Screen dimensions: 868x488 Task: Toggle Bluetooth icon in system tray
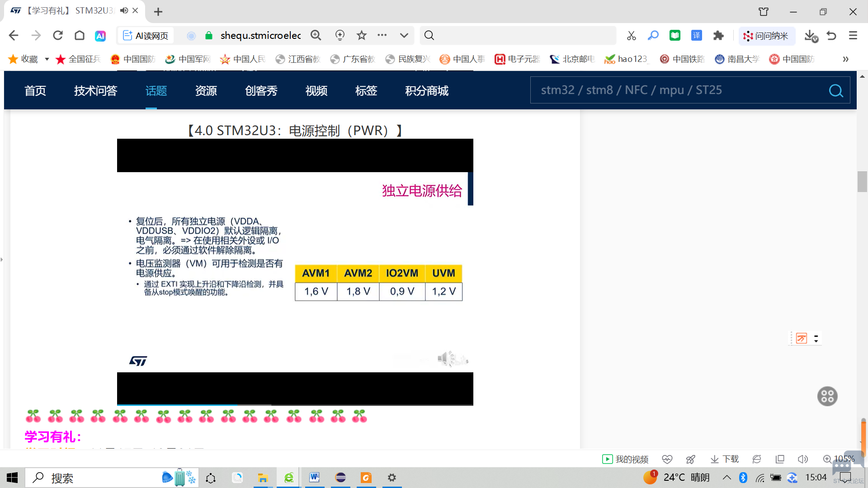[x=743, y=478]
